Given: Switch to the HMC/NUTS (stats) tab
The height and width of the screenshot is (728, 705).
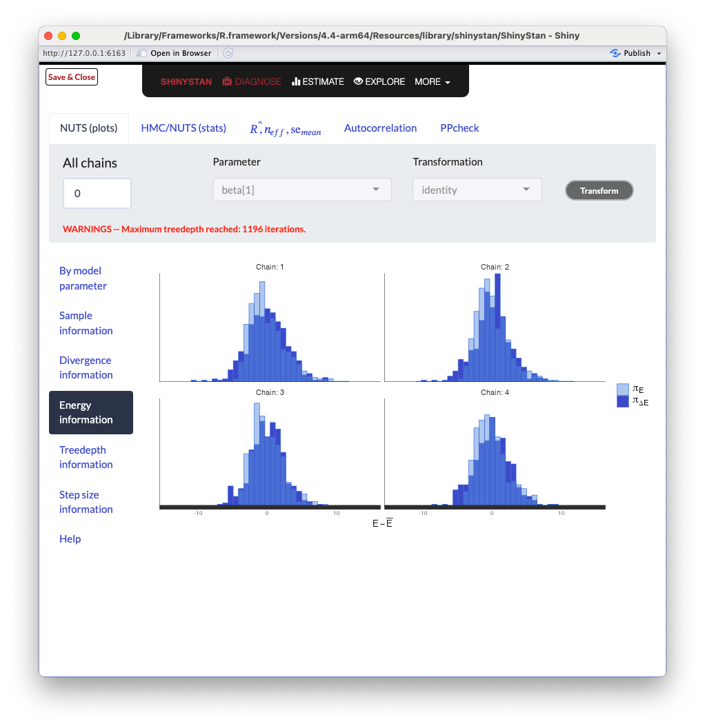Looking at the screenshot, I should [x=183, y=128].
